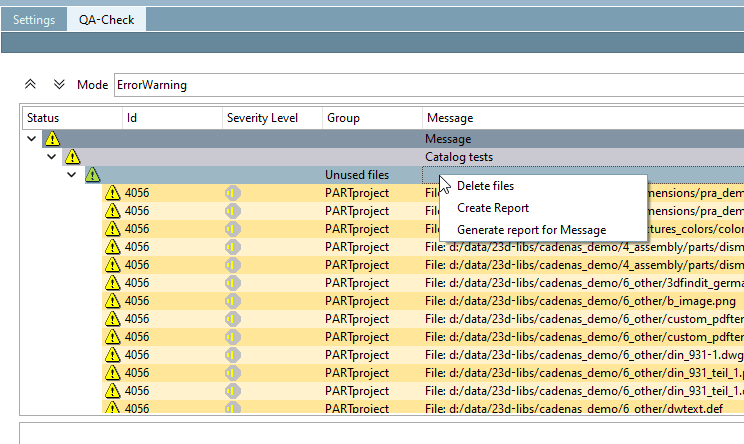Click the Mode label next to the chevrons
This screenshot has height=444, width=744.
93,85
